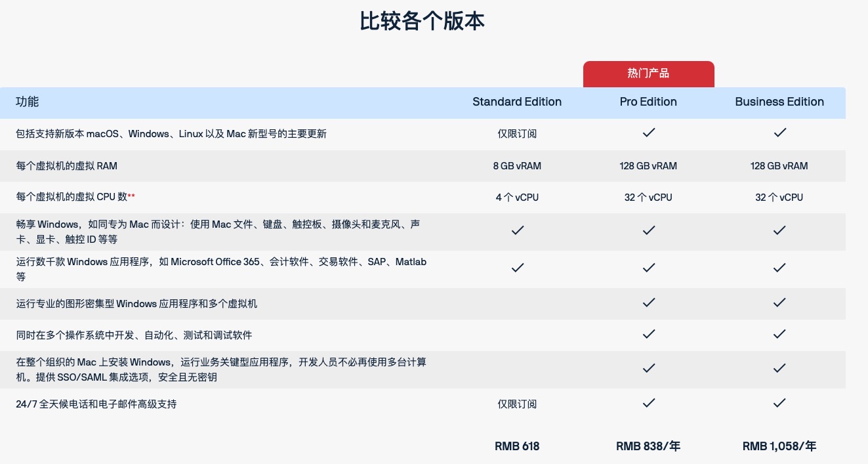The width and height of the screenshot is (868, 464).
Task: Click the red ** footnote link
Action: coord(132,194)
